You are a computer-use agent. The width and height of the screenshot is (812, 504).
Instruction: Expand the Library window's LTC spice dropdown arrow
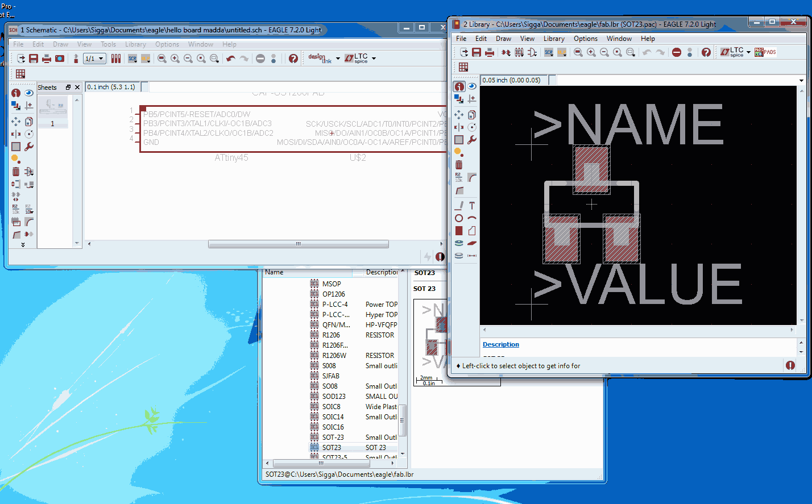tap(748, 52)
